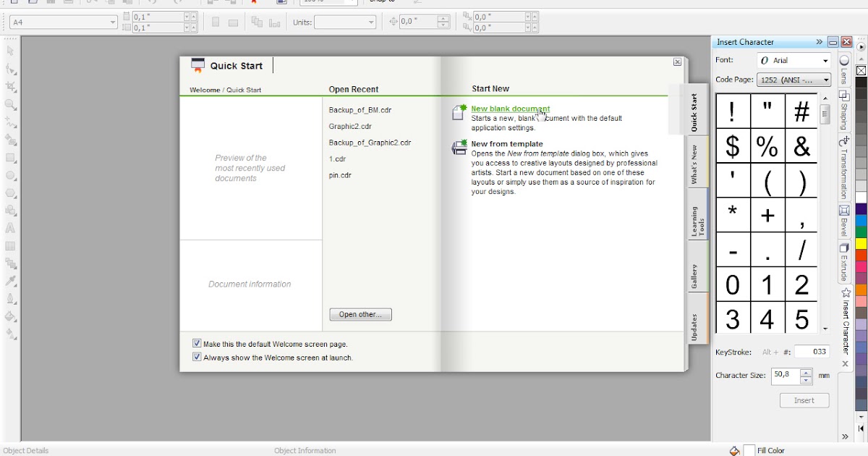The image size is (868, 456).
Task: Click the Fill Color bucket icon in status bar
Action: point(735,450)
